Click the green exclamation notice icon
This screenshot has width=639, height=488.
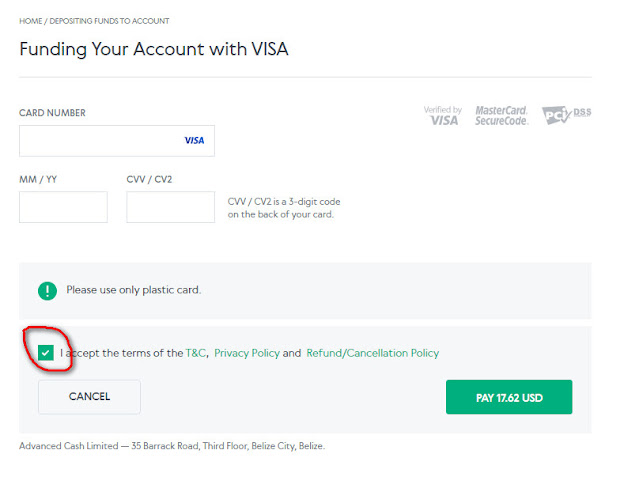pyautogui.click(x=47, y=290)
